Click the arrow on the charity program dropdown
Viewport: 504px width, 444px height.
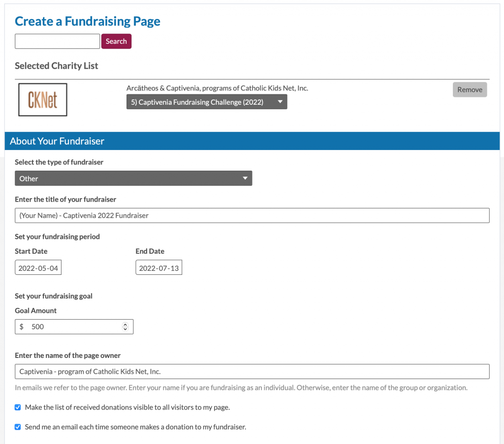point(280,102)
